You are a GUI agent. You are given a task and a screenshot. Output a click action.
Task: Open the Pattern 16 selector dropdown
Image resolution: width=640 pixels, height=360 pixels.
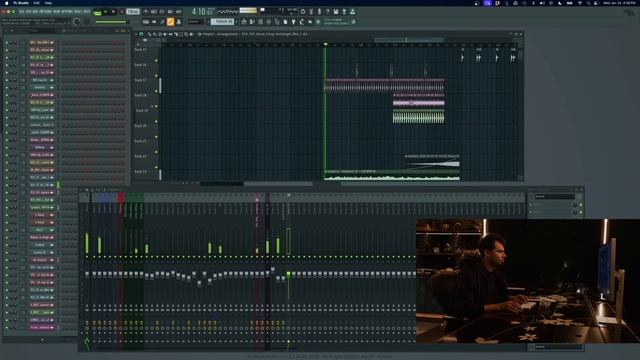222,22
